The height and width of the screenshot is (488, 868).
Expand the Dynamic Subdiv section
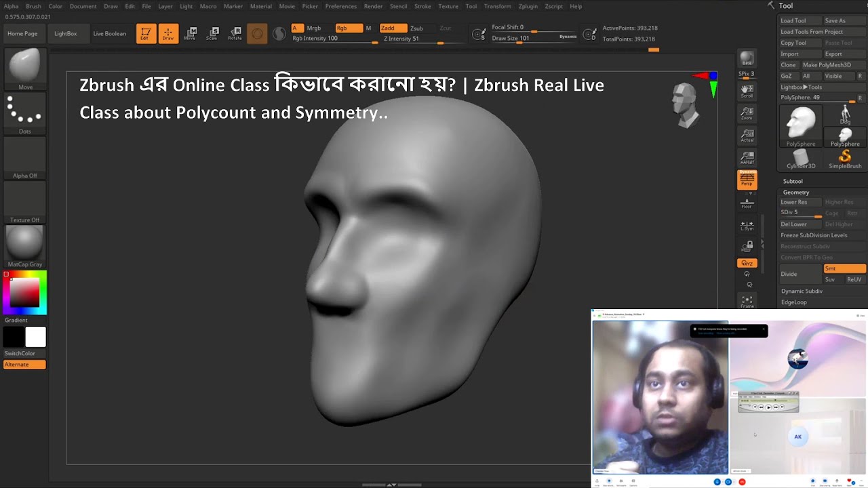(x=802, y=291)
